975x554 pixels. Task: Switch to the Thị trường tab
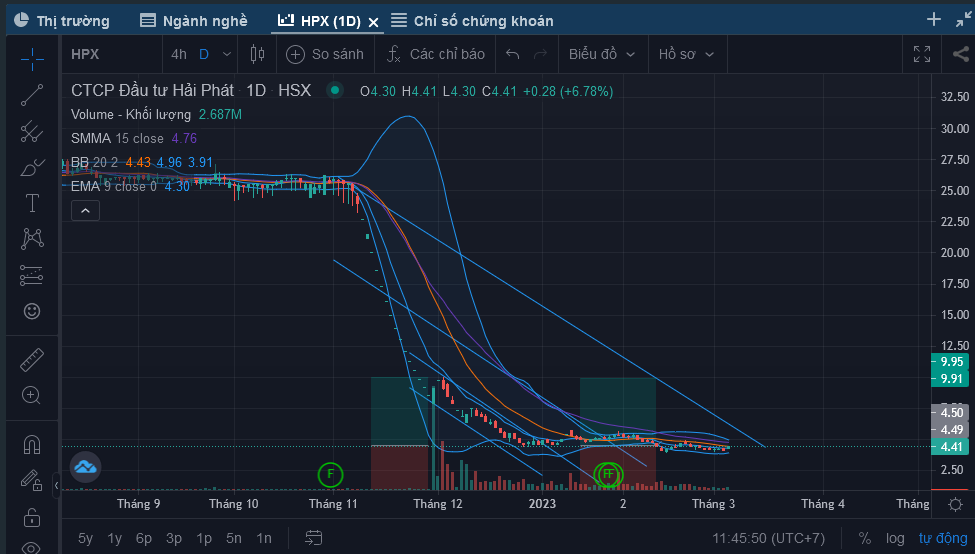pyautogui.click(x=62, y=21)
